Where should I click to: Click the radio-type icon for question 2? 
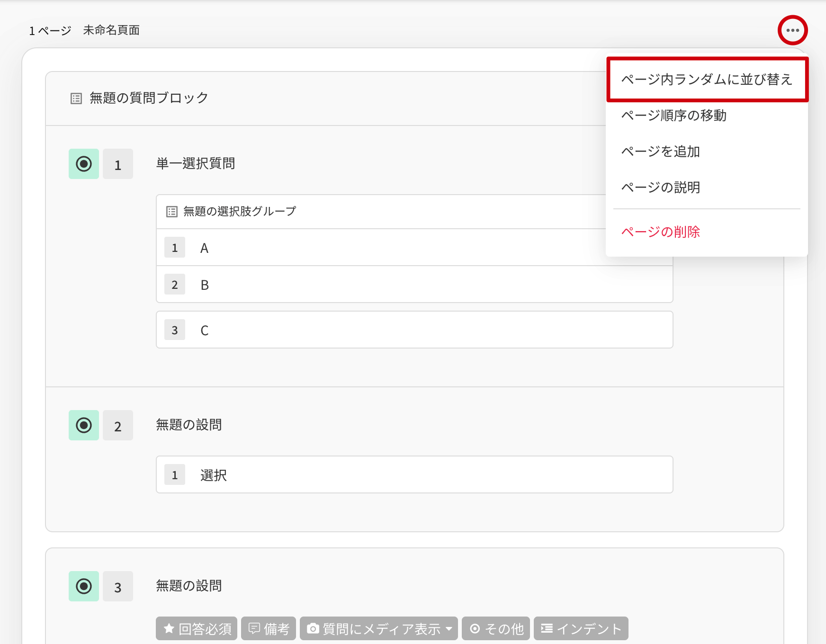pos(84,425)
